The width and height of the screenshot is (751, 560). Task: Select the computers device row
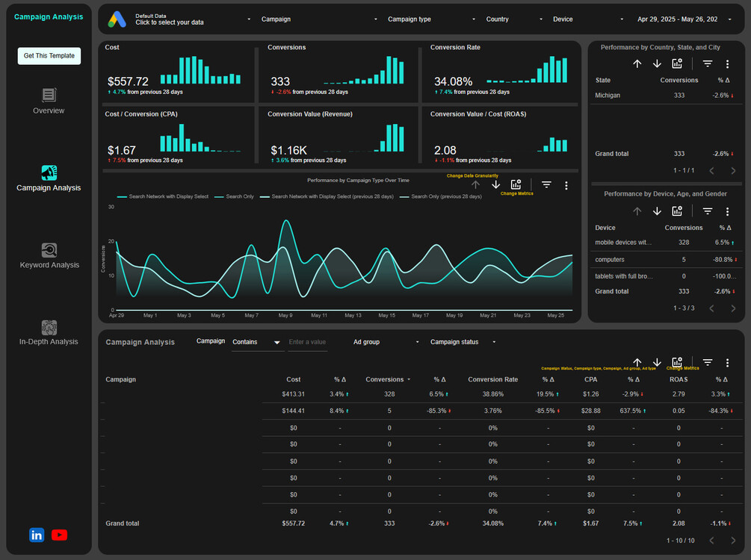[666, 259]
